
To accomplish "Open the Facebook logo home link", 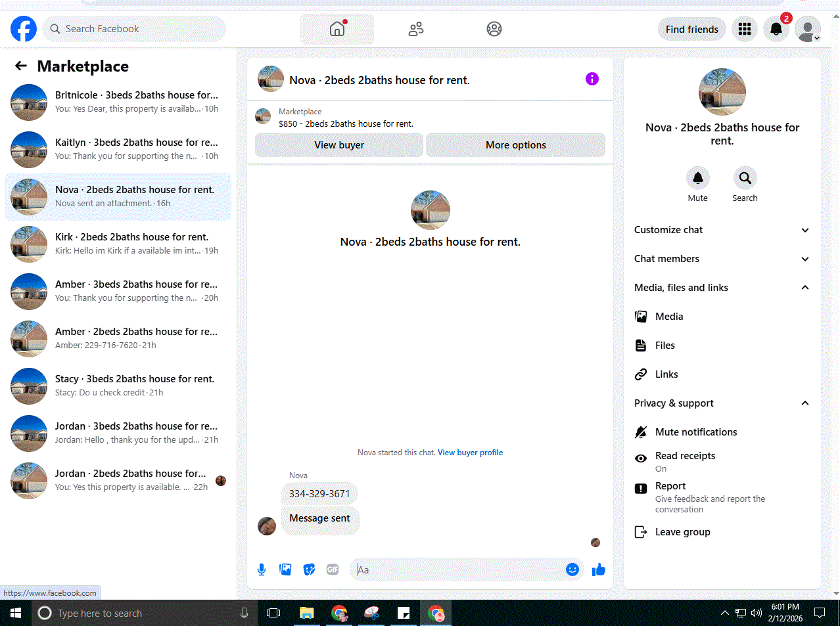I will 24,29.
